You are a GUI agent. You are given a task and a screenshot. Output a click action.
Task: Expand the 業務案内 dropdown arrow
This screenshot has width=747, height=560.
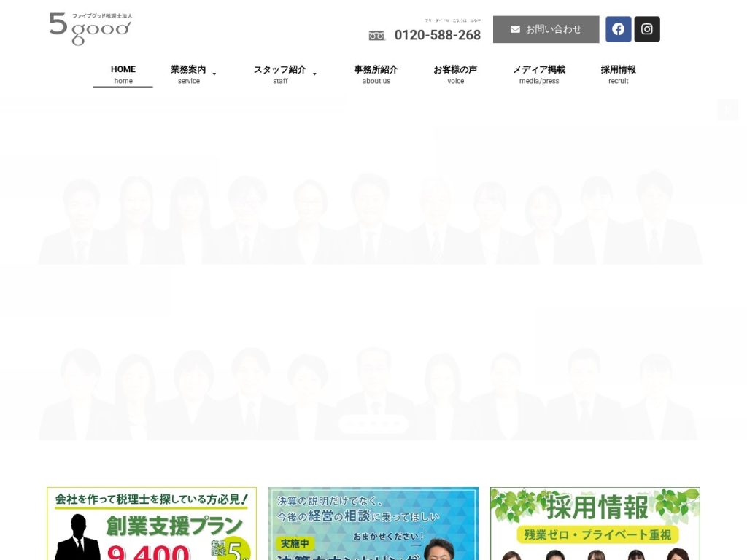pos(214,74)
